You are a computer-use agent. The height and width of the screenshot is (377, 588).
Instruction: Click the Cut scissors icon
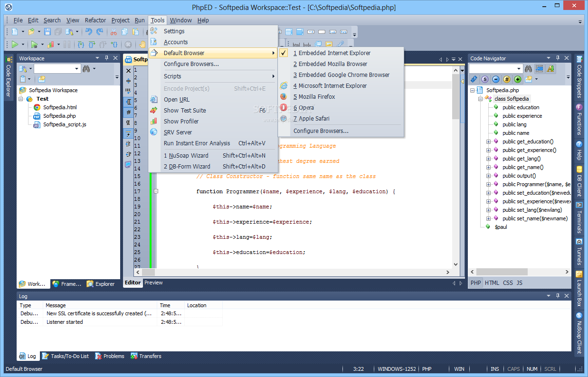[114, 32]
